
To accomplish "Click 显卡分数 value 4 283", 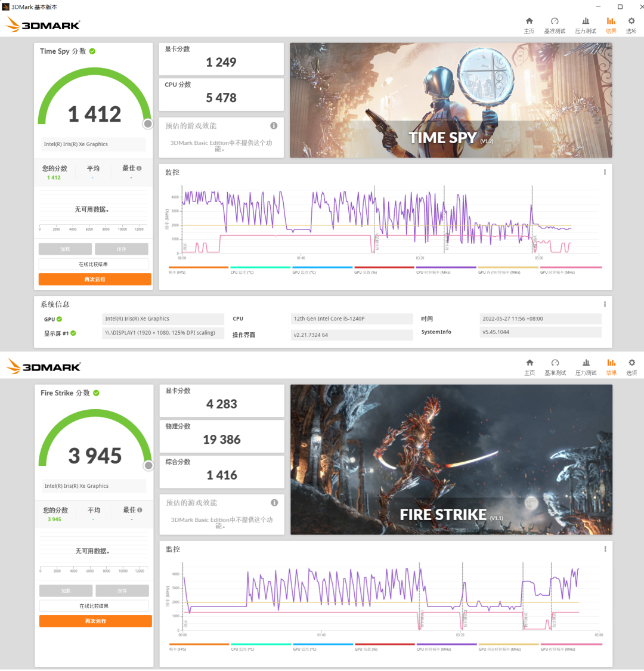I will point(222,404).
